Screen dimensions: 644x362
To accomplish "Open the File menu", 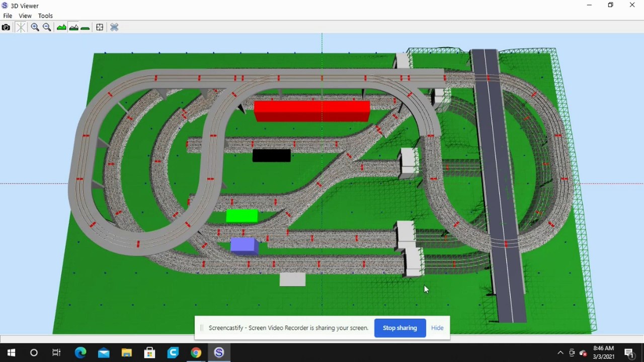I will [8, 16].
